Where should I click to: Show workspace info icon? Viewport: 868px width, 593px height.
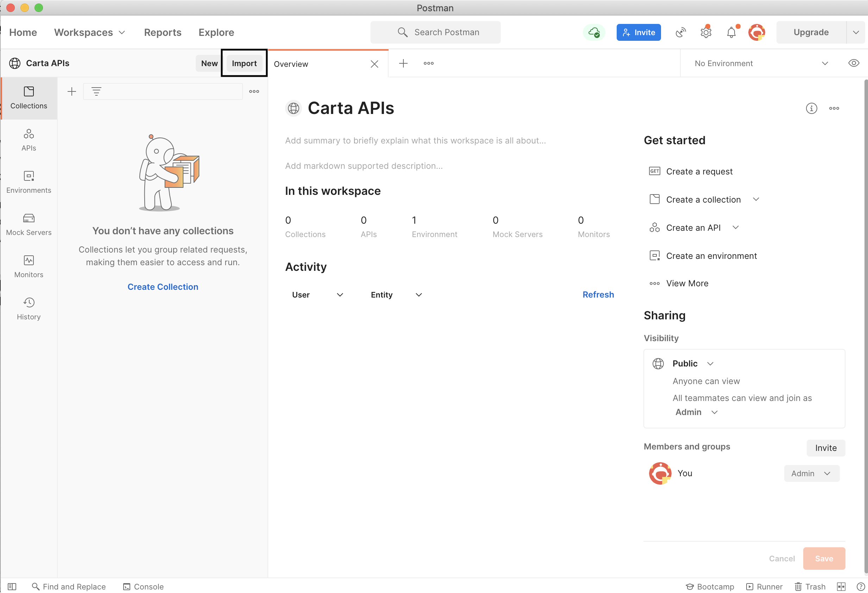point(811,108)
